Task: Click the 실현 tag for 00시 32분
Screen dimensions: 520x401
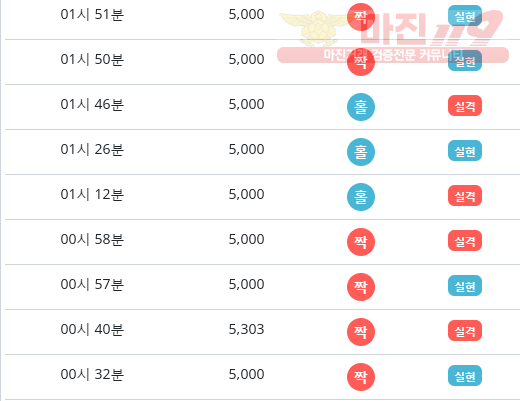Action: tap(465, 376)
